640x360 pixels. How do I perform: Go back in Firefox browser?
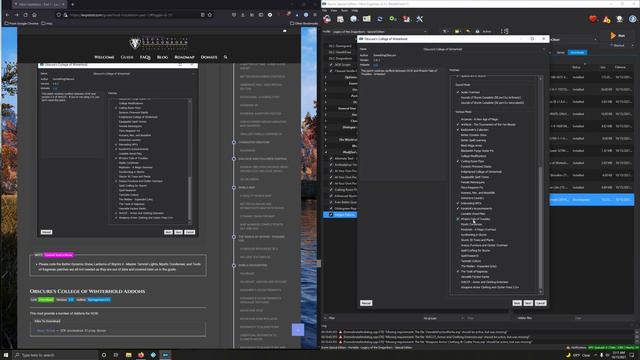tap(7, 15)
